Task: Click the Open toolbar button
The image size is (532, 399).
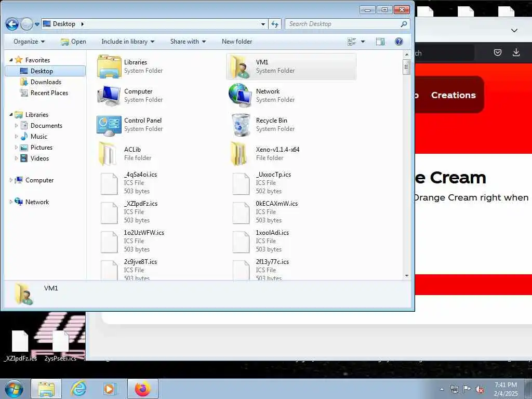Action: click(x=73, y=42)
